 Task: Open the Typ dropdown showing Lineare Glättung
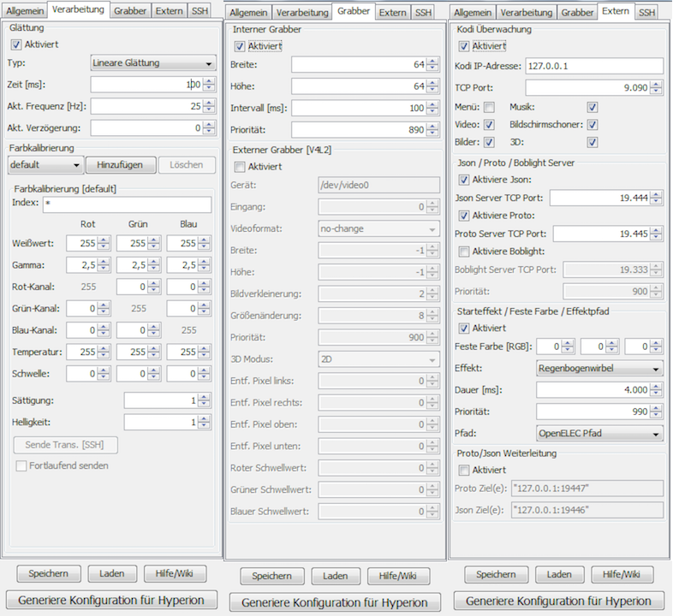click(152, 62)
